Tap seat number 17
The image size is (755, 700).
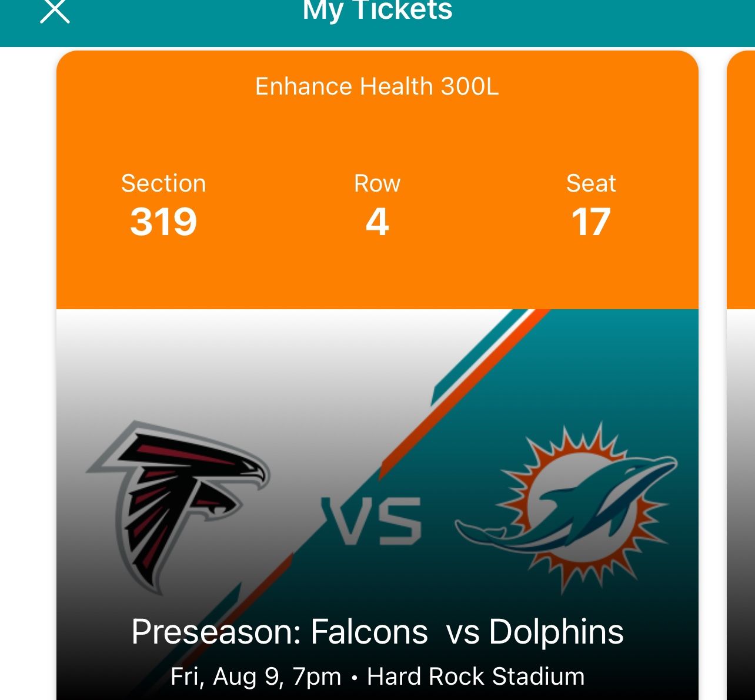tap(591, 222)
